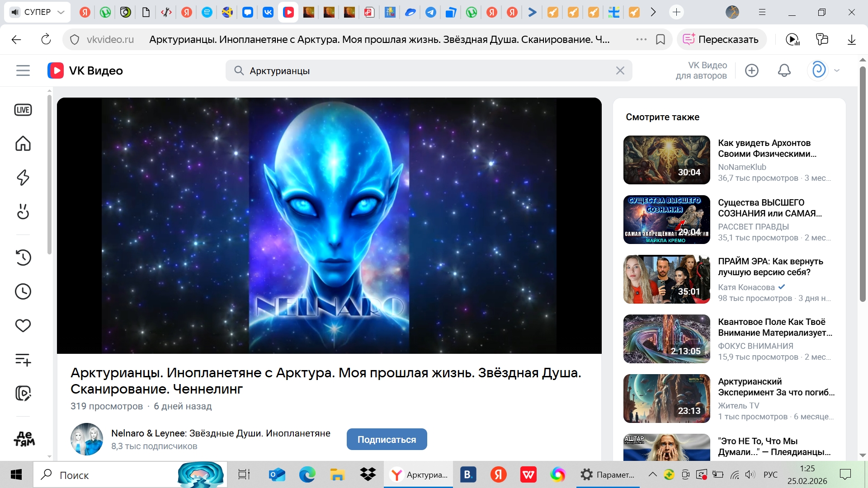Click the upload video plus icon
The width and height of the screenshot is (868, 488).
752,70
